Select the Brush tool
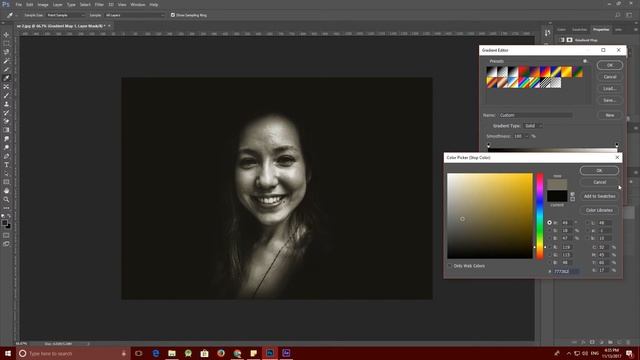 [6, 95]
